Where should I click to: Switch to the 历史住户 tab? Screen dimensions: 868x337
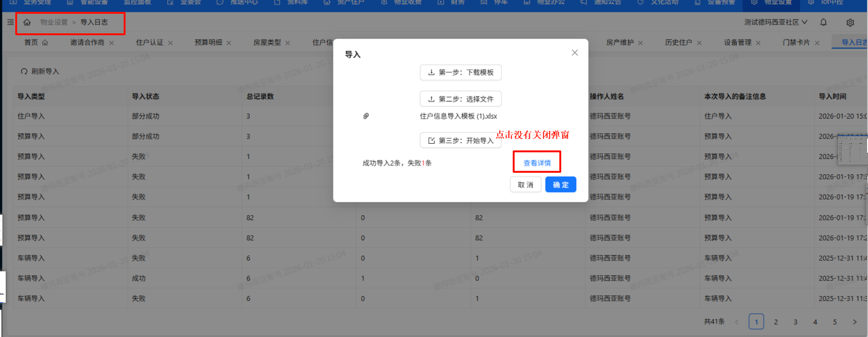pos(679,43)
